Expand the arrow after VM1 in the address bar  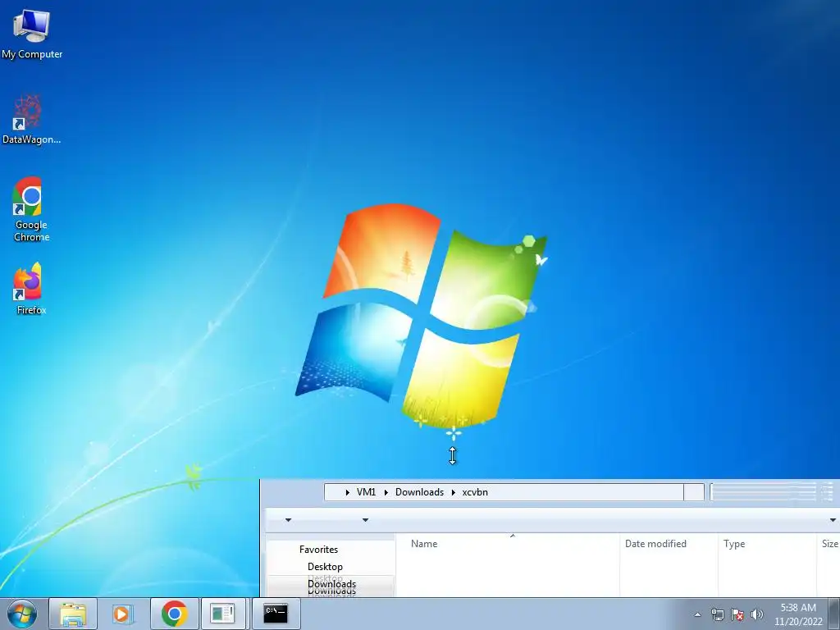[x=386, y=492]
